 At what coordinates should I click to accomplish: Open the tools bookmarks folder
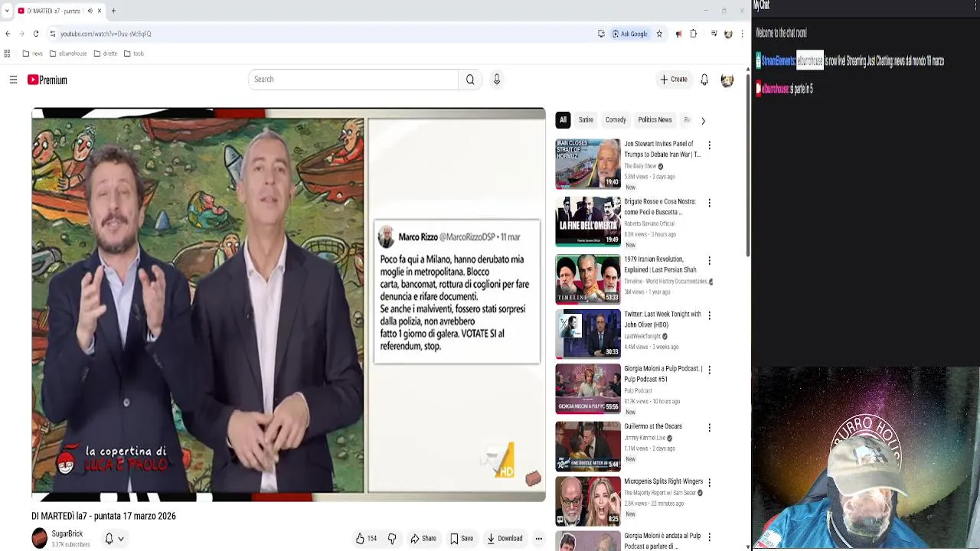(134, 54)
